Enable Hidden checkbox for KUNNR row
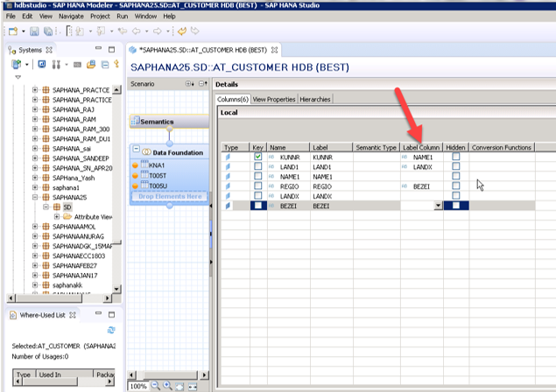 456,157
